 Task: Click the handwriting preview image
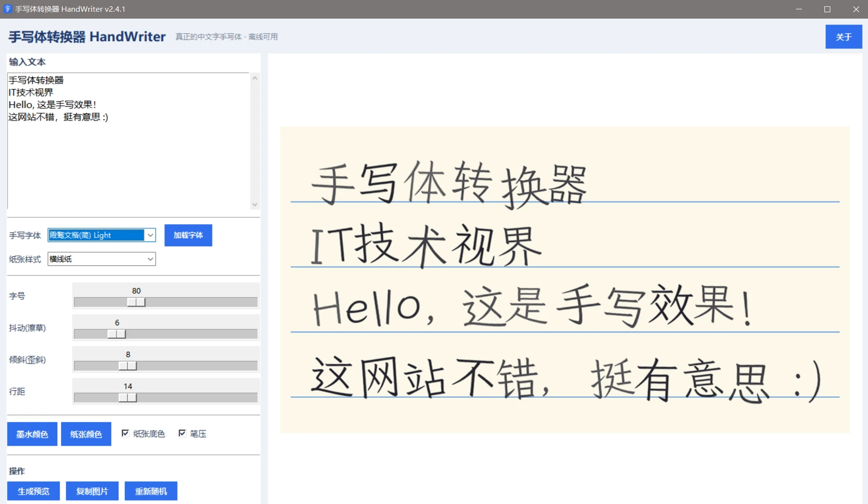point(564,280)
